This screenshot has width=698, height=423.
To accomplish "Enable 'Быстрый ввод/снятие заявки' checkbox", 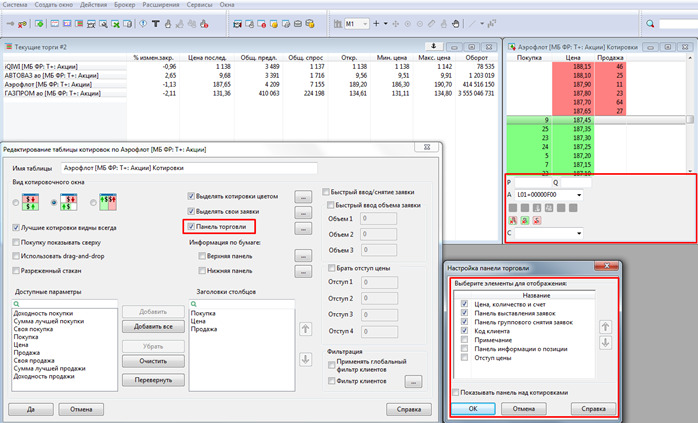I will click(326, 192).
